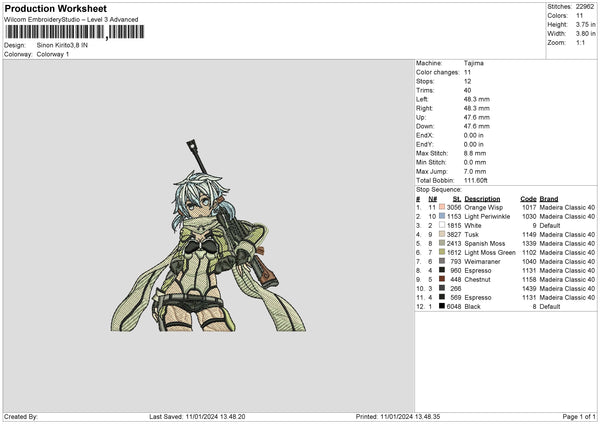Select the Light Periwinkle thread swatch
This screenshot has height=424, width=600.
click(x=441, y=215)
